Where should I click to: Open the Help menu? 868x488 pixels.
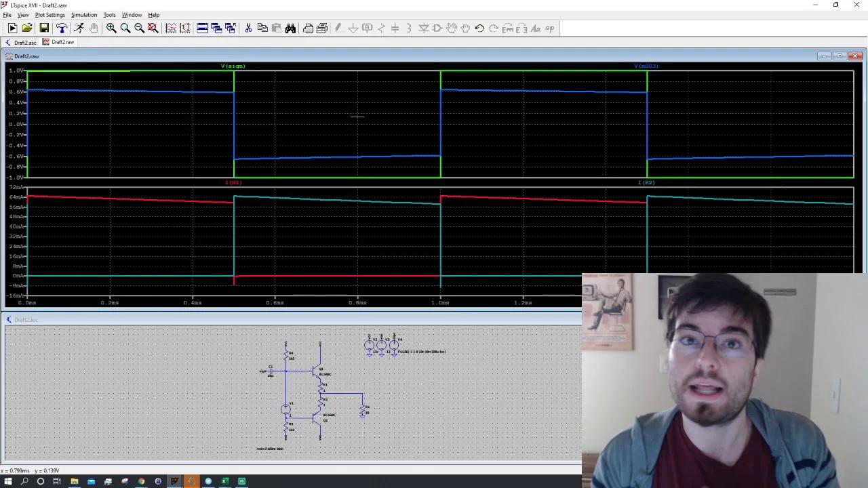click(x=154, y=15)
